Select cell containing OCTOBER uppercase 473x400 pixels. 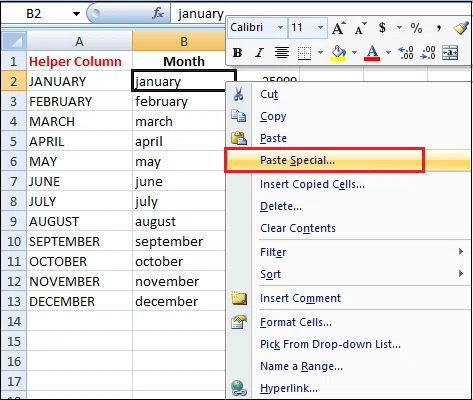[79, 261]
